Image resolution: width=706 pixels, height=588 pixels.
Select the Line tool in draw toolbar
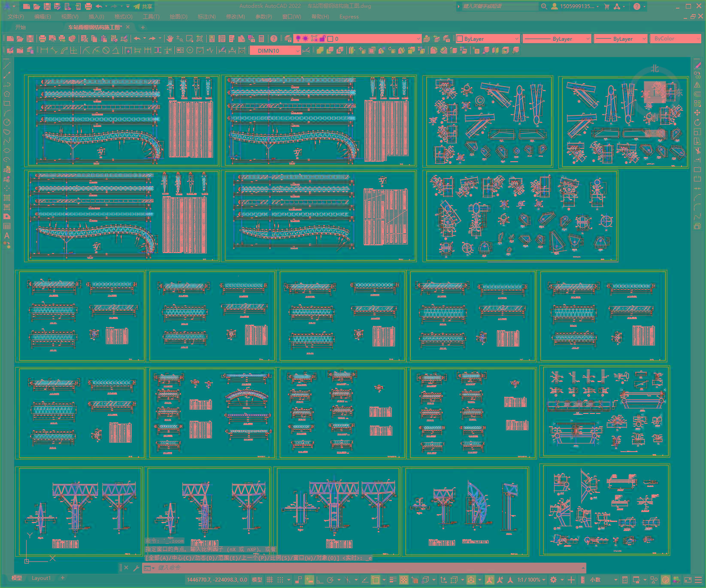point(7,66)
